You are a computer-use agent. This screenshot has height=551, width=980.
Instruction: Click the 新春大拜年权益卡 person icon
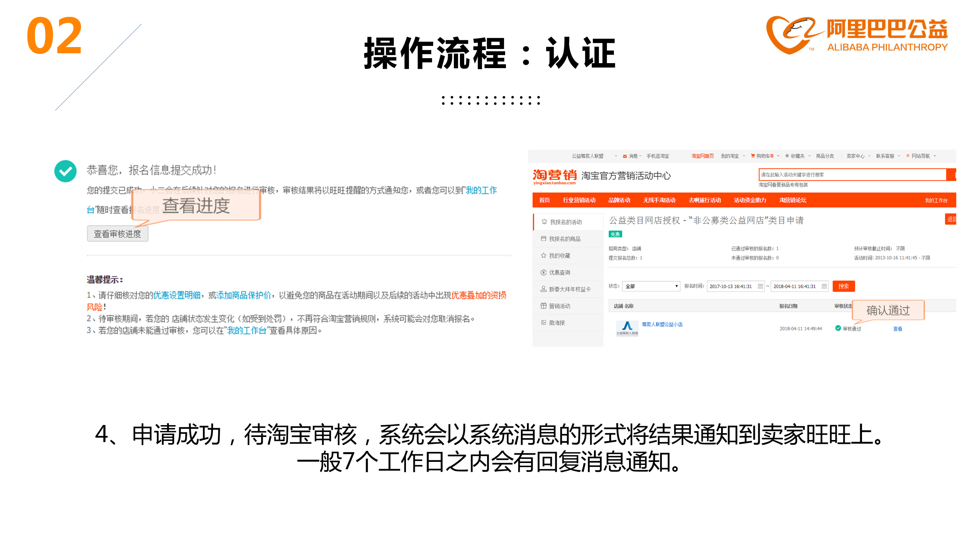coord(543,289)
